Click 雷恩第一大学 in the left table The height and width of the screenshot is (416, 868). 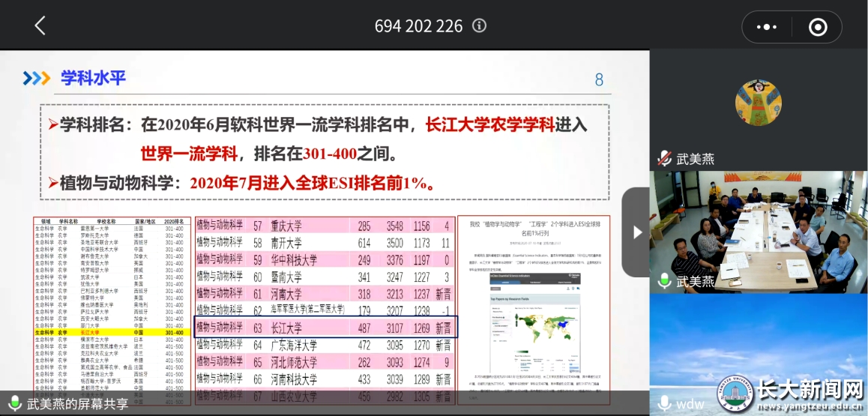click(x=94, y=228)
